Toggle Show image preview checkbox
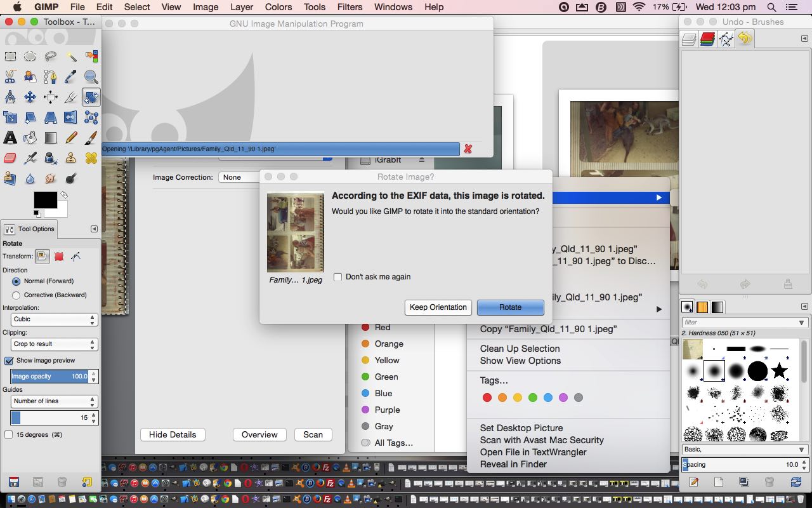812x508 pixels. coord(9,360)
